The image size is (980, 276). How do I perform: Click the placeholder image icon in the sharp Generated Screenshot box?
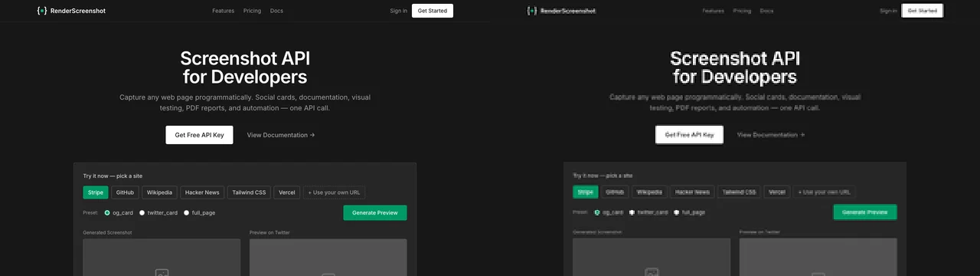point(162,272)
